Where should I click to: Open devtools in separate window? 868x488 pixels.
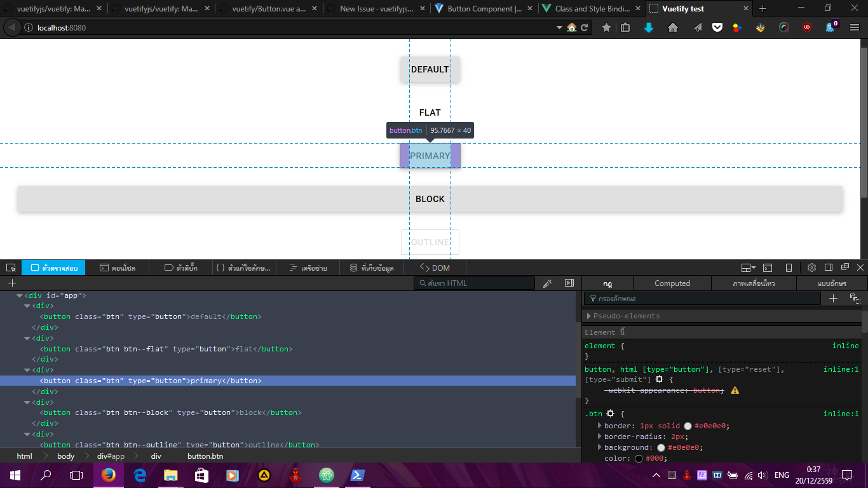point(844,268)
